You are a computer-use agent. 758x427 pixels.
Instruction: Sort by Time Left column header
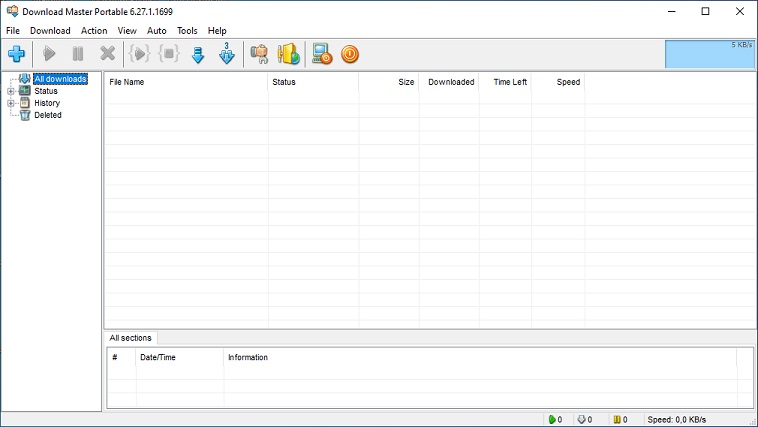tap(505, 82)
